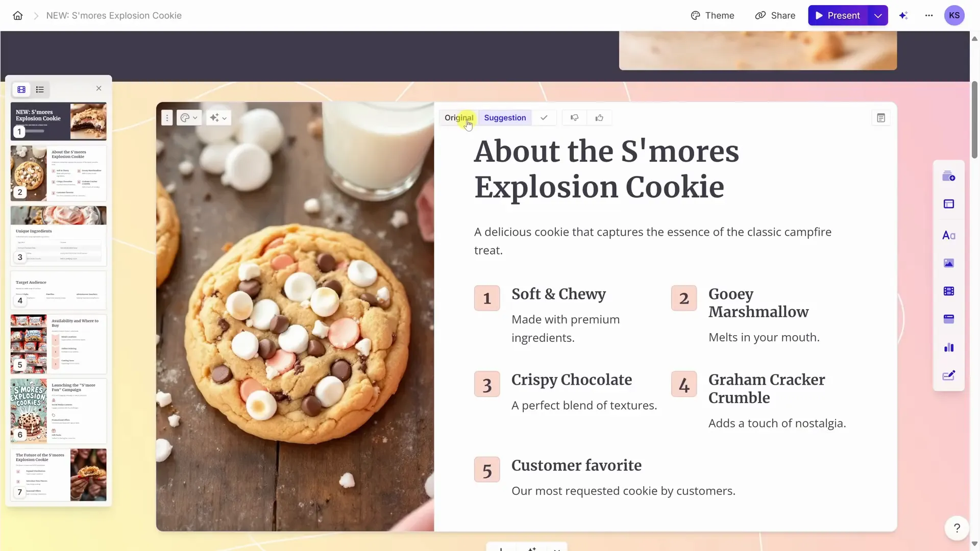Open the home icon in breadcrumb
The image size is (980, 551).
[x=18, y=15]
